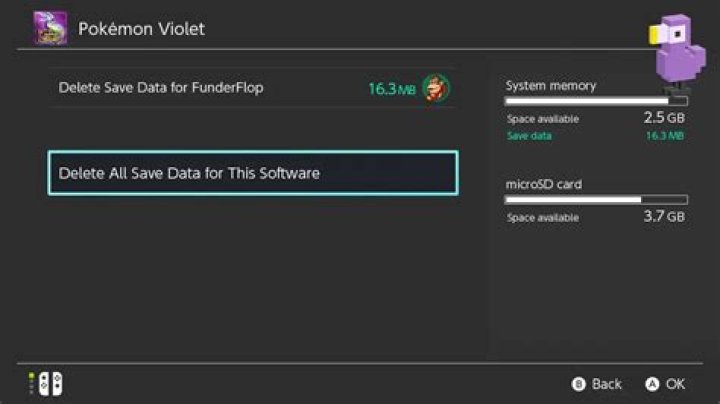Select Delete All Save Data for This Software

(253, 173)
